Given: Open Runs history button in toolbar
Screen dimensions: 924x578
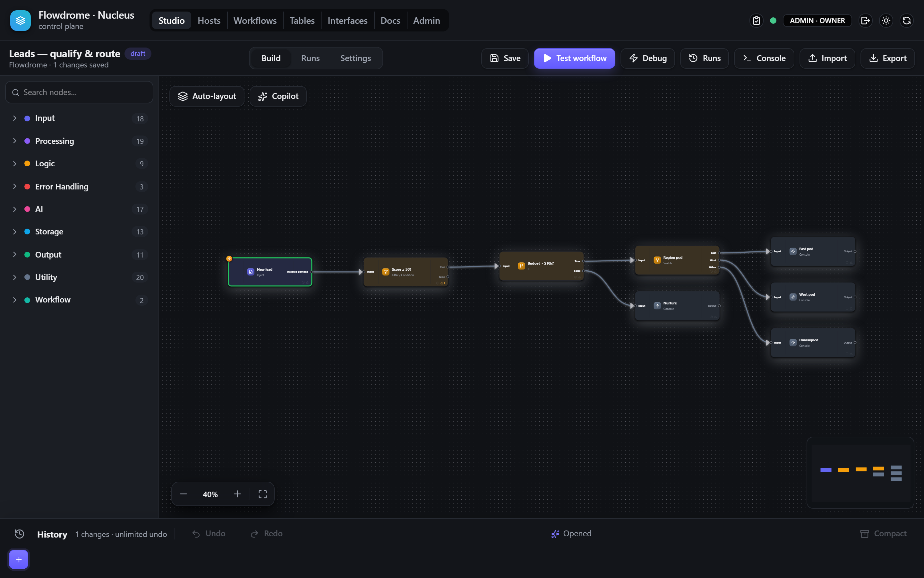Looking at the screenshot, I should (x=705, y=58).
